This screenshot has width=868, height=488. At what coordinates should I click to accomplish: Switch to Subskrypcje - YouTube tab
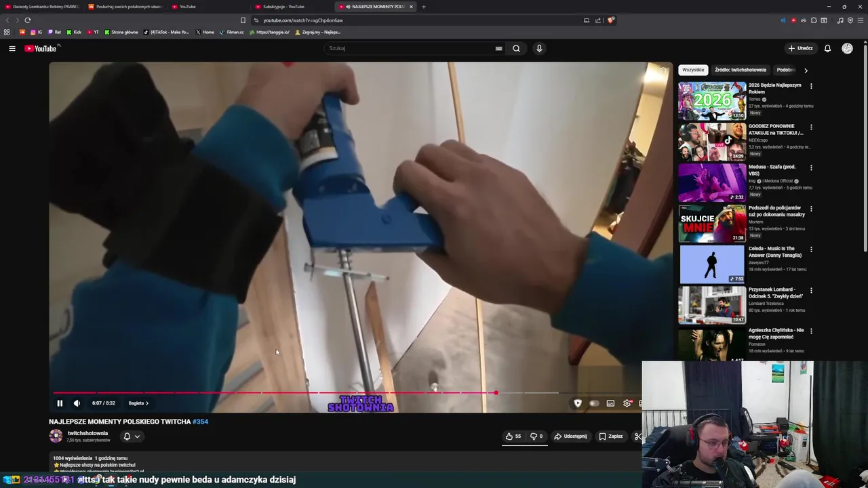pos(293,7)
